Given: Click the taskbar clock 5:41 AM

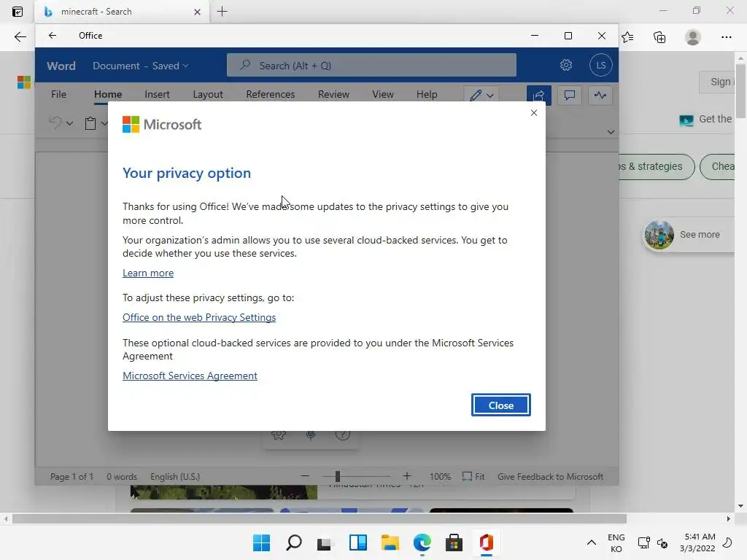Looking at the screenshot, I should 697,542.
